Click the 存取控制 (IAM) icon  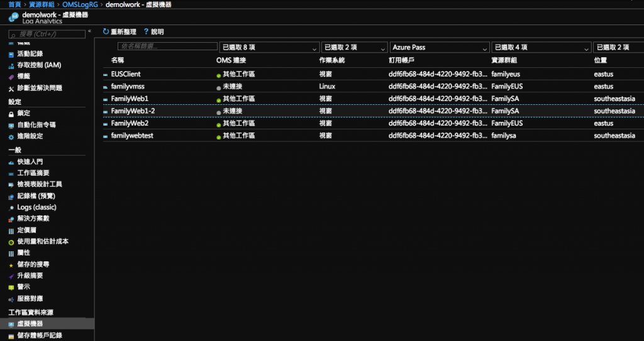pyautogui.click(x=11, y=66)
